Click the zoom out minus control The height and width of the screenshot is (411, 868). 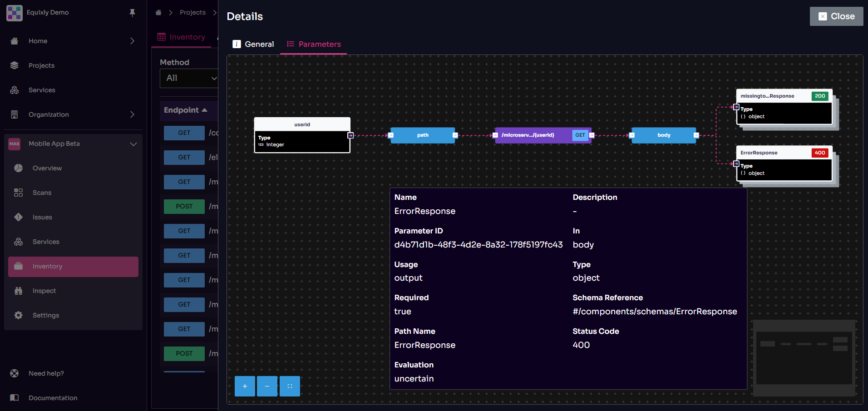(x=267, y=386)
